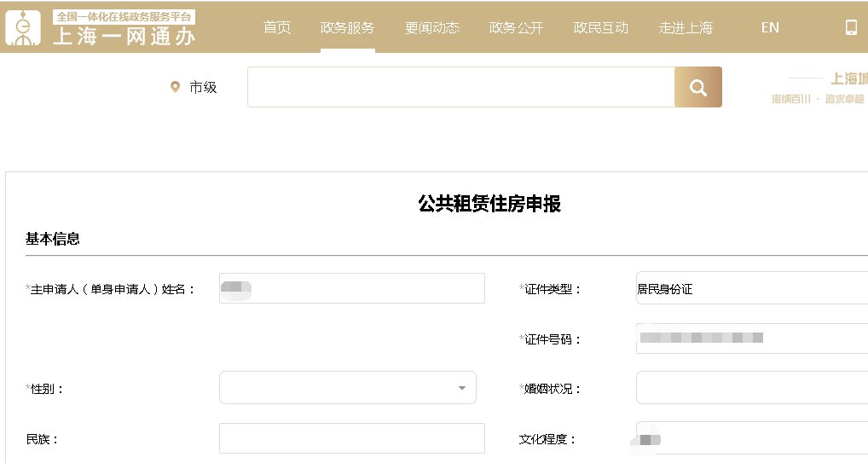Visit the 走进上海 section

tap(686, 27)
